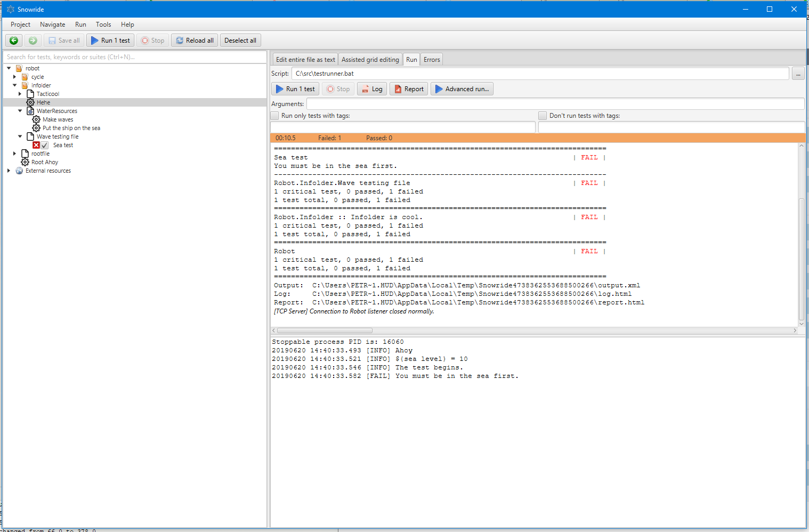Click Reload all in toolbar
The image size is (809, 532).
pos(195,41)
